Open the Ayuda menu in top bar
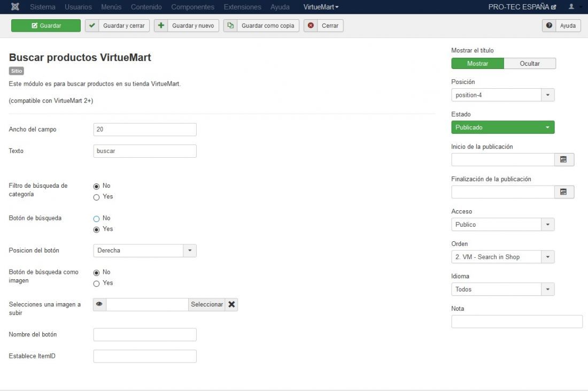The height and width of the screenshot is (391, 588). coord(280,7)
